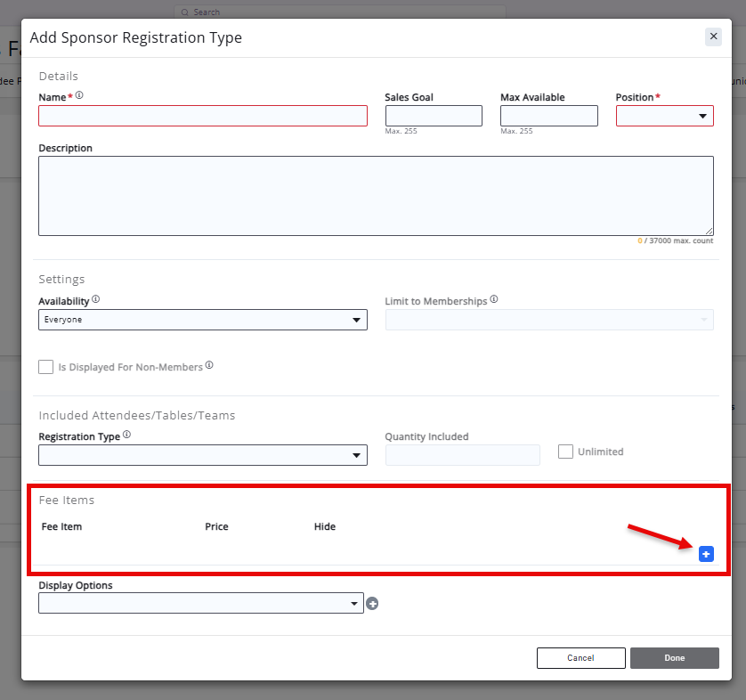
Task: Focus the Name input field
Action: coord(203,116)
